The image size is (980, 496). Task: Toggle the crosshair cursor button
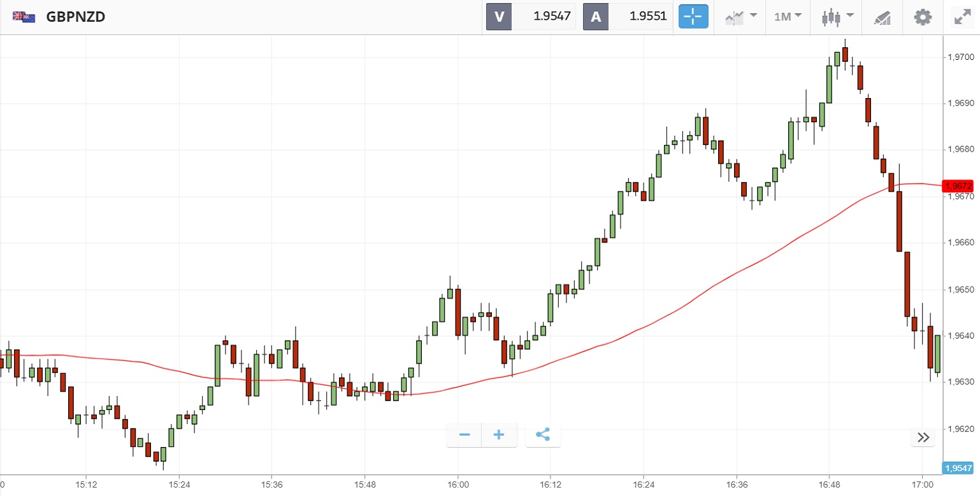(x=693, y=17)
